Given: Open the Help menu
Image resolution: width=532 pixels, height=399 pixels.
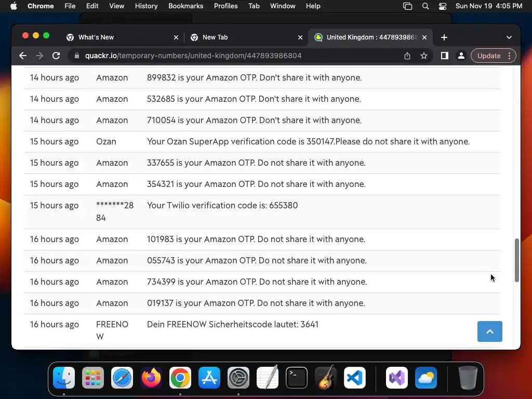Looking at the screenshot, I should point(313,6).
